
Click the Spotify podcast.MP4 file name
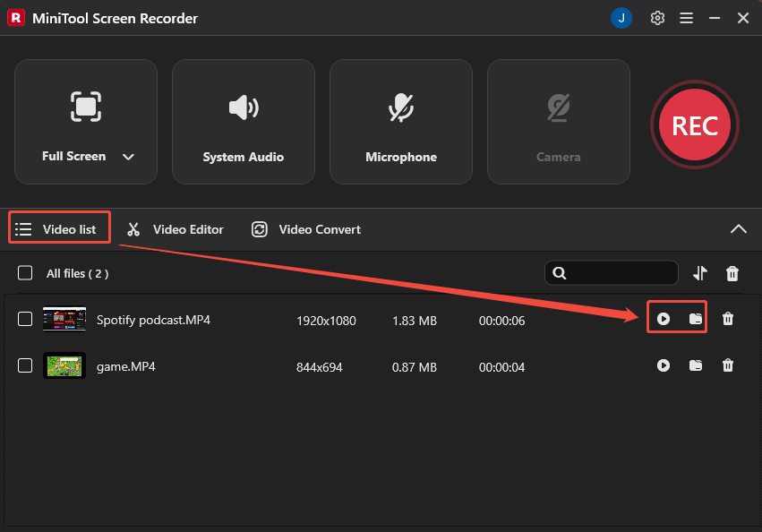tap(153, 320)
